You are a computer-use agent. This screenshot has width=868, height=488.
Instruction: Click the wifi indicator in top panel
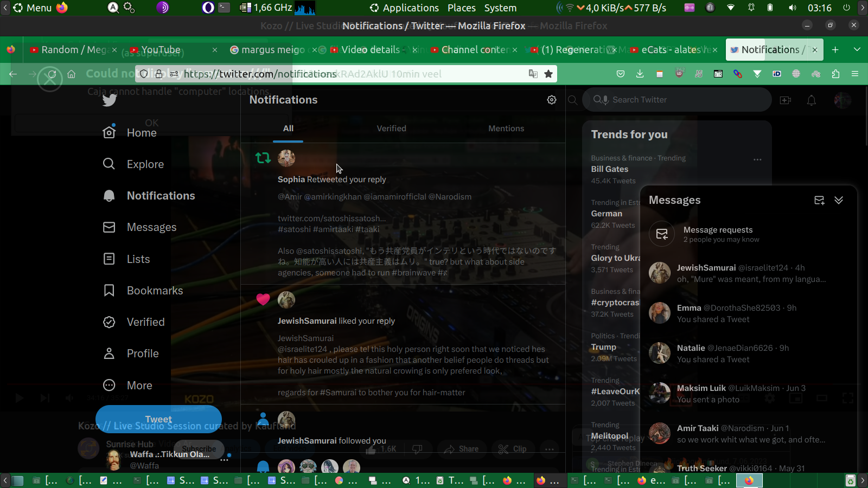pyautogui.click(x=731, y=8)
